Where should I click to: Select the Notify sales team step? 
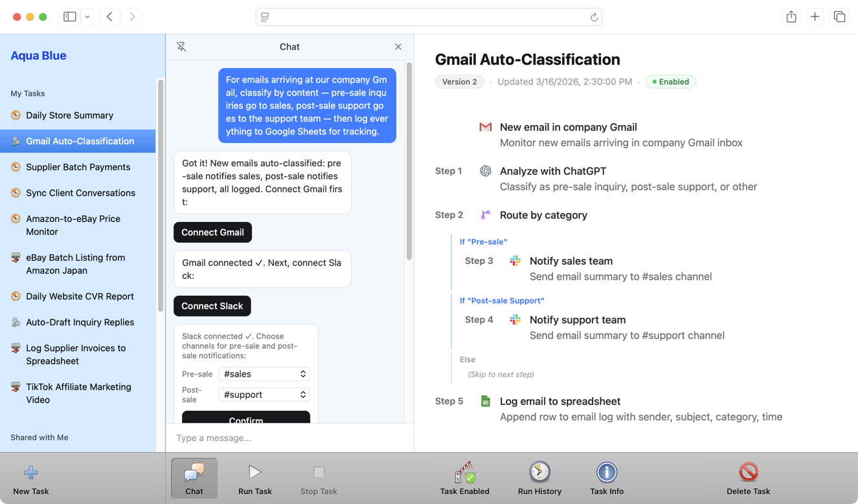[x=571, y=261]
